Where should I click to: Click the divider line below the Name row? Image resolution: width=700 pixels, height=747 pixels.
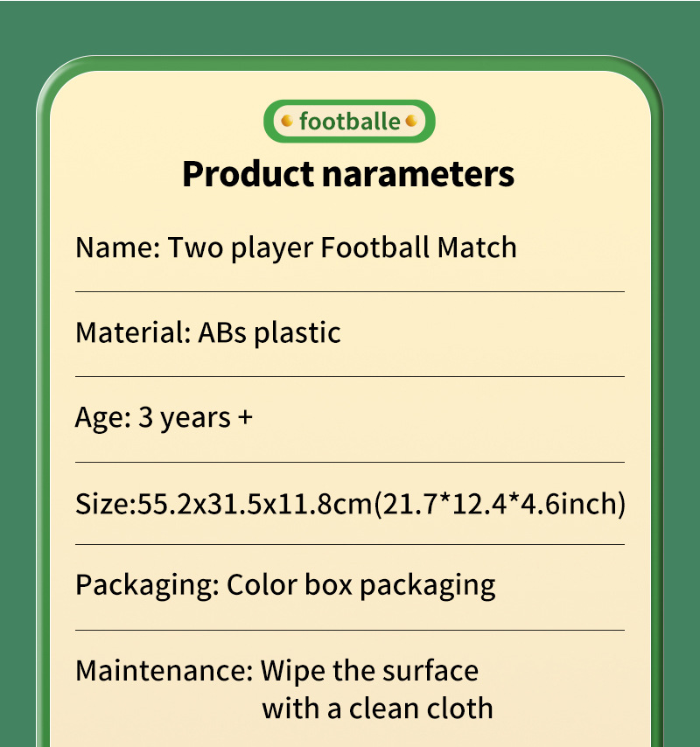[350, 291]
